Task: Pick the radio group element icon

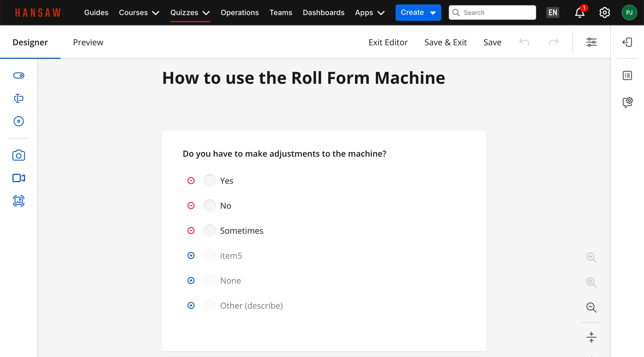Action: point(19,121)
